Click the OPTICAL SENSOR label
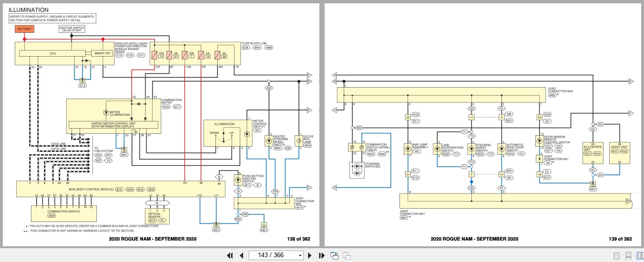The height and width of the screenshot is (262, 644). pos(155,216)
